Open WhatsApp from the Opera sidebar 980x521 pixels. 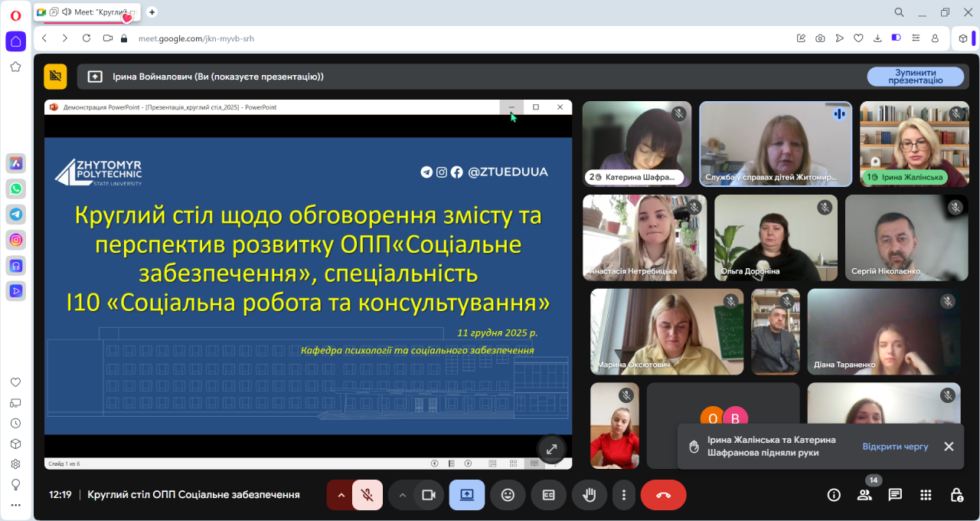coord(15,188)
